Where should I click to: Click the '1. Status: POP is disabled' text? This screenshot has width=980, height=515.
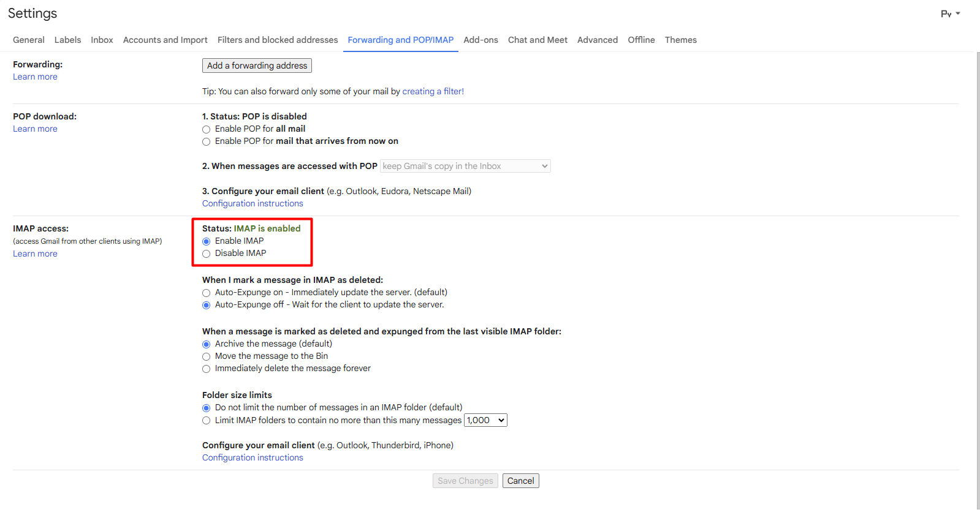point(254,116)
